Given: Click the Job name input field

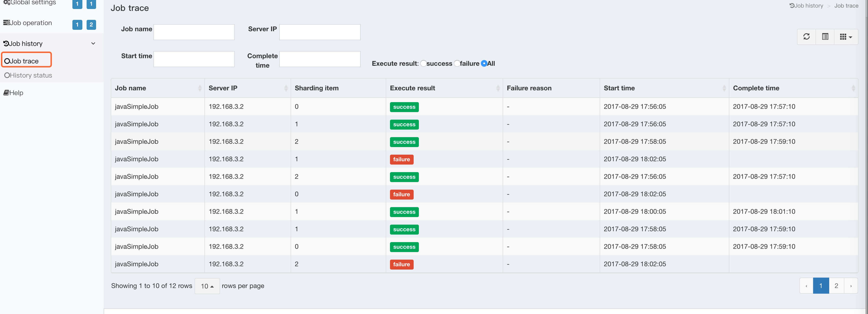Looking at the screenshot, I should click(194, 32).
